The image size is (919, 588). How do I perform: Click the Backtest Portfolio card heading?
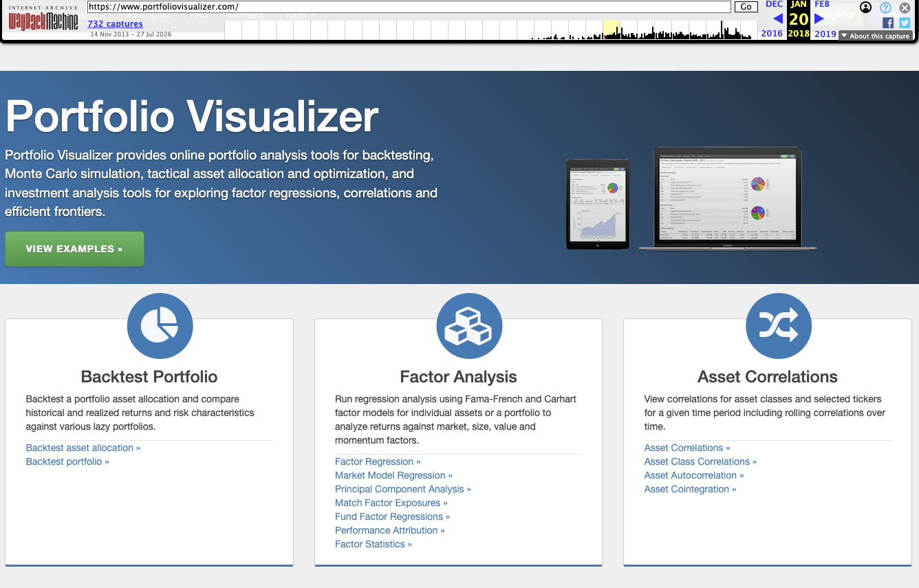(149, 377)
